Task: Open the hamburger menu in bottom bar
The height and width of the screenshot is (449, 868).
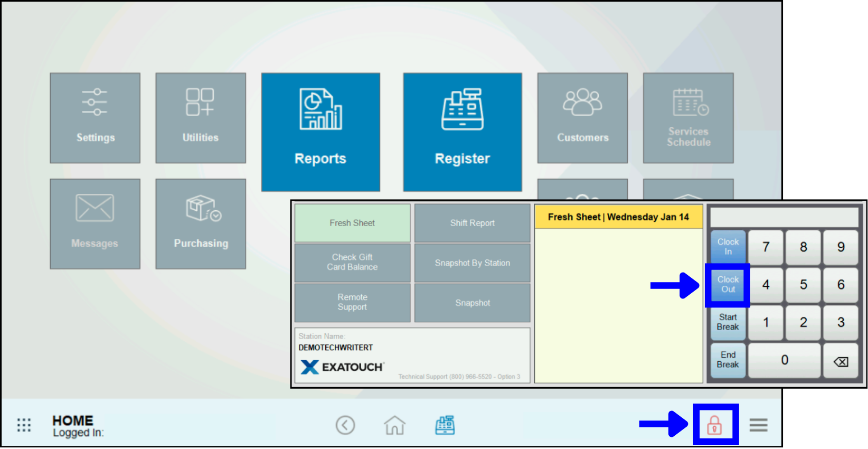Action: coord(758,425)
